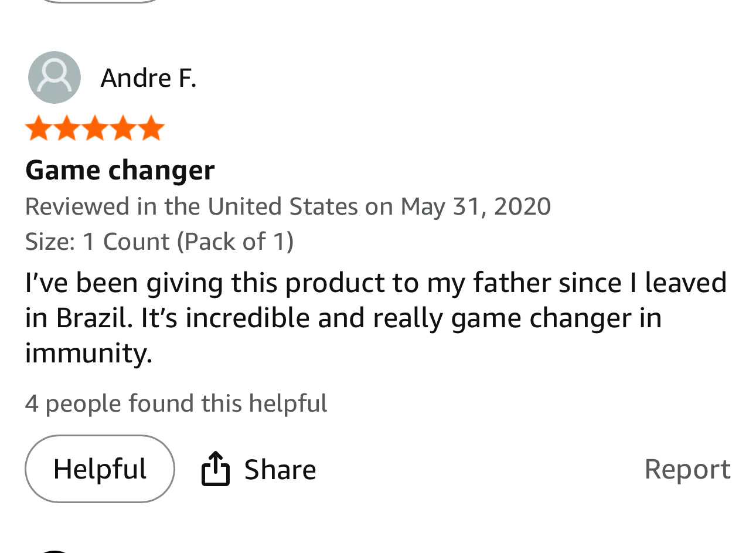756x553 pixels.
Task: Click the next reviewer's avatar at bottom
Action: point(55,551)
